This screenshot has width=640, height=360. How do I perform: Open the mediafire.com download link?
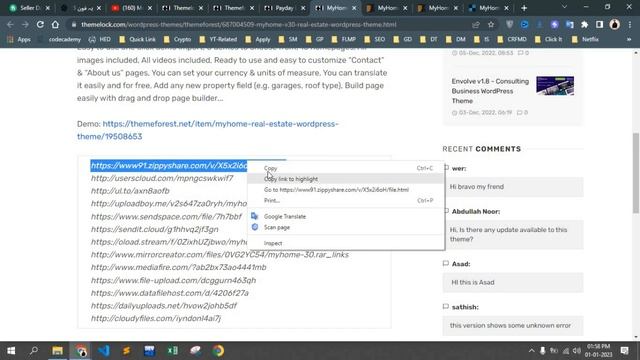[x=179, y=267]
